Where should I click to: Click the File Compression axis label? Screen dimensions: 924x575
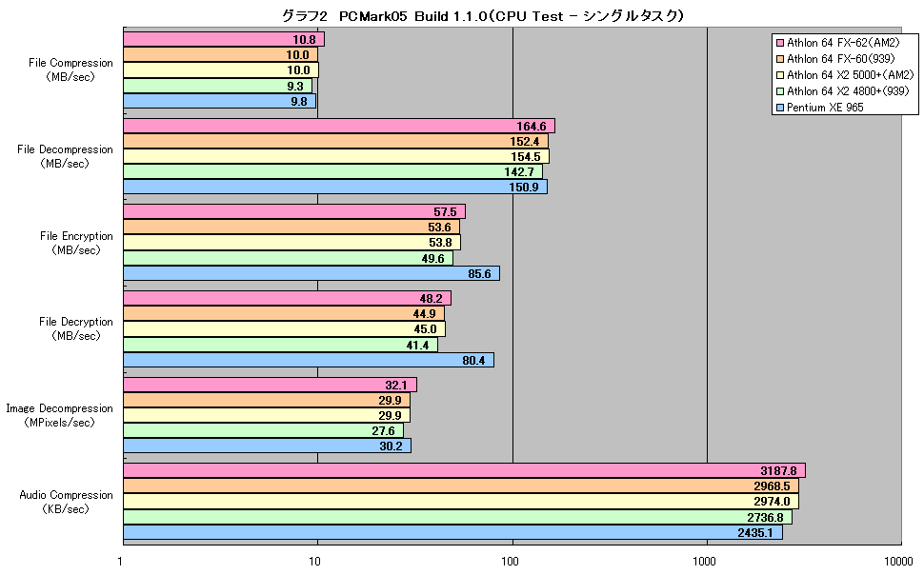point(70,70)
